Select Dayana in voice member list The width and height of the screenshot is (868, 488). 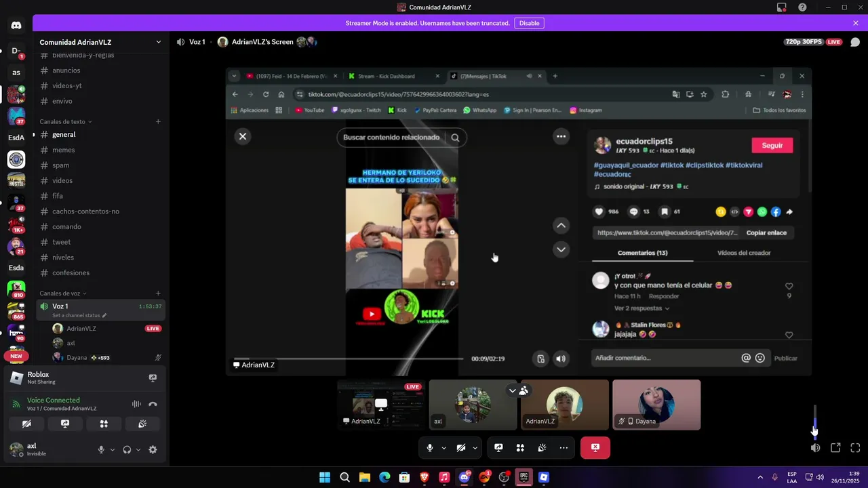coord(106,357)
